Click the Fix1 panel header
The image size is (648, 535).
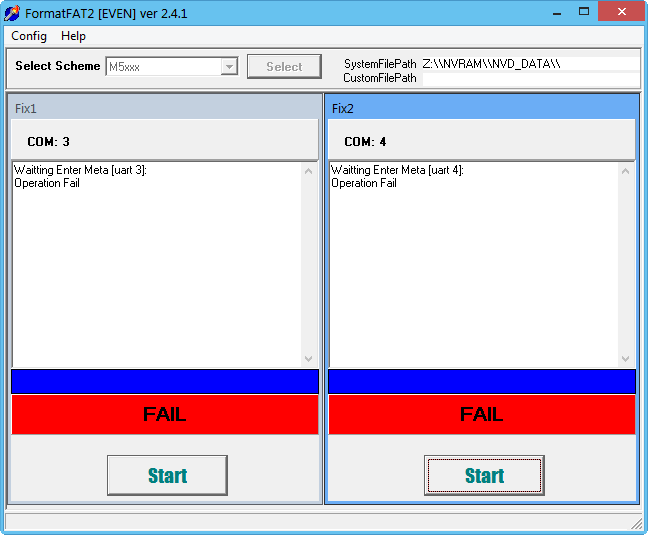point(165,108)
